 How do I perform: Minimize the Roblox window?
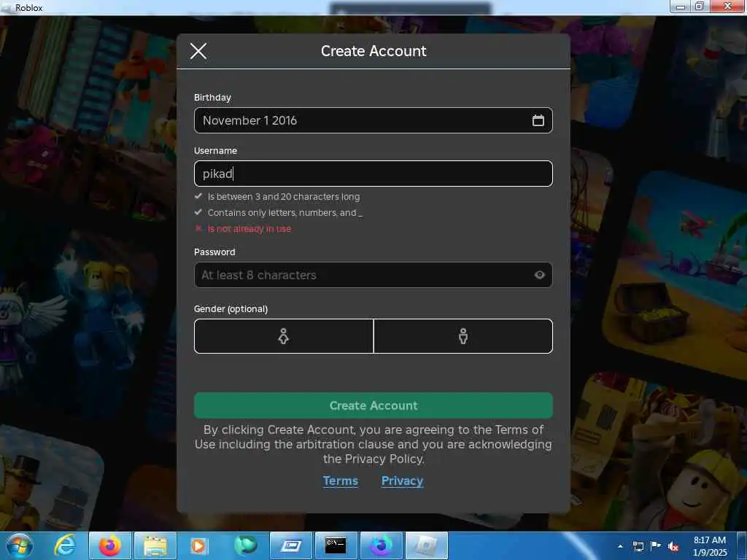coord(681,7)
